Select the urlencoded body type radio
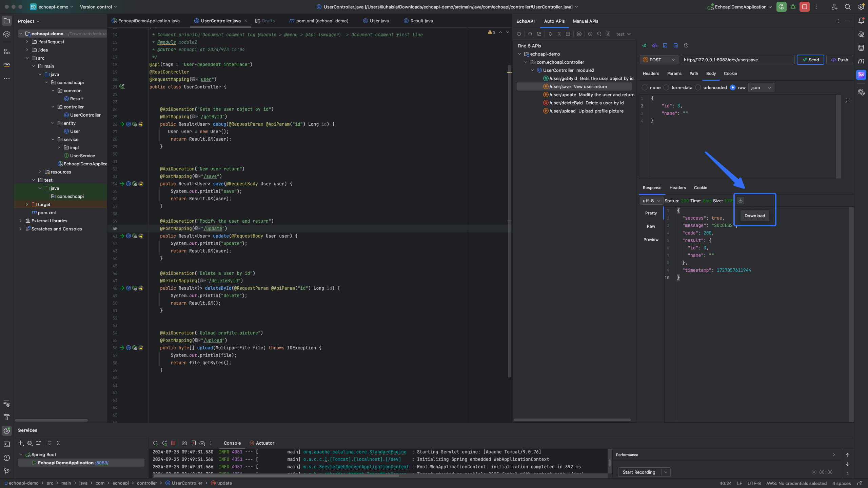Viewport: 868px width, 488px height. (698, 87)
